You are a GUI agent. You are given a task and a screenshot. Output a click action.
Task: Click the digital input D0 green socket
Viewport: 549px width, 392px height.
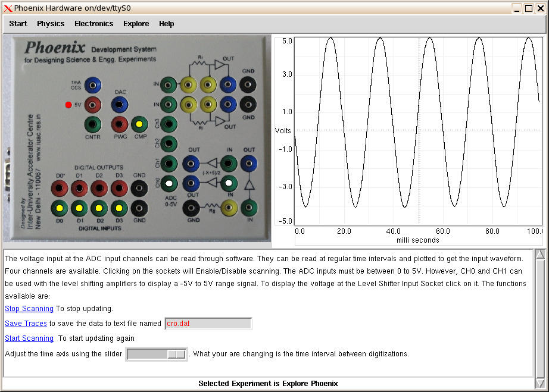(x=60, y=208)
